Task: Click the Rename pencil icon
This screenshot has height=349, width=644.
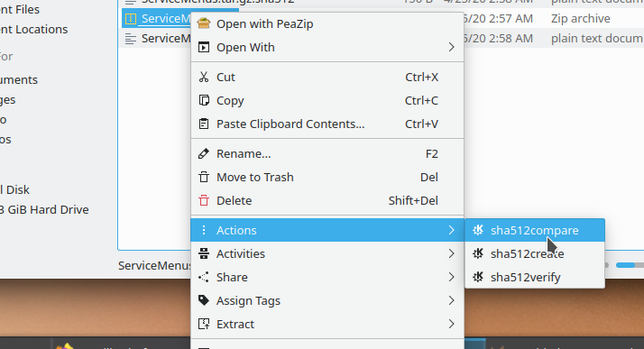Action: pyautogui.click(x=204, y=153)
